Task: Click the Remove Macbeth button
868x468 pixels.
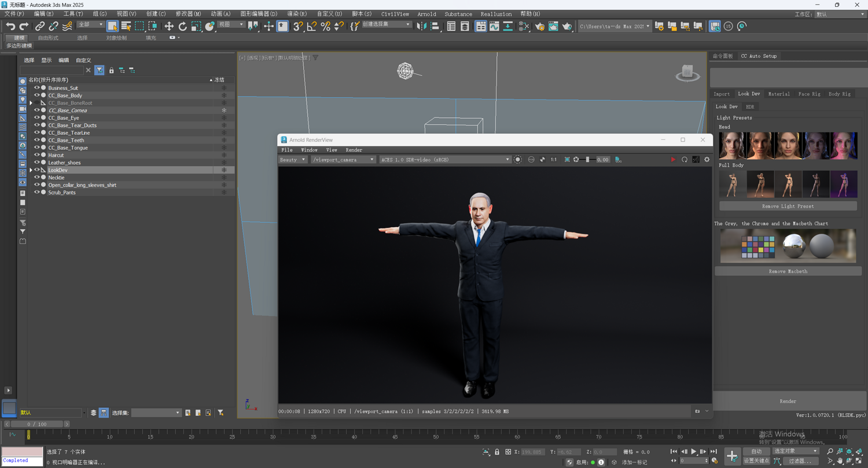Action: click(788, 271)
